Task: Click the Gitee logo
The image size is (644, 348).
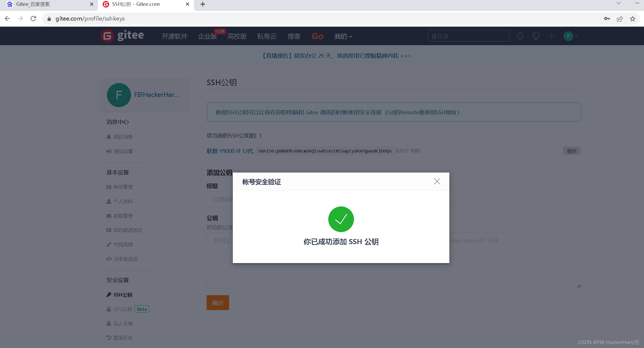Action: pos(122,36)
